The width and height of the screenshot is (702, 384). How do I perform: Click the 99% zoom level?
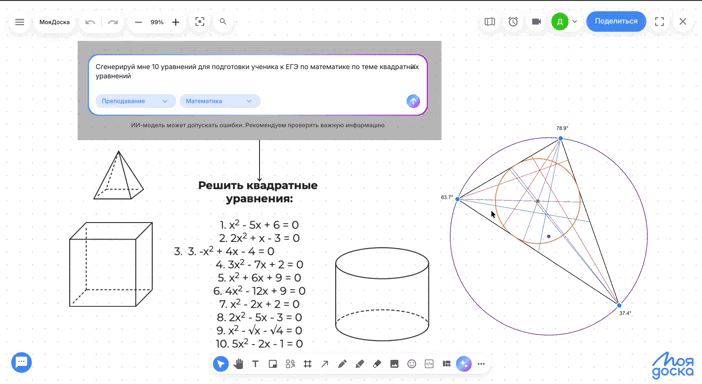(157, 22)
